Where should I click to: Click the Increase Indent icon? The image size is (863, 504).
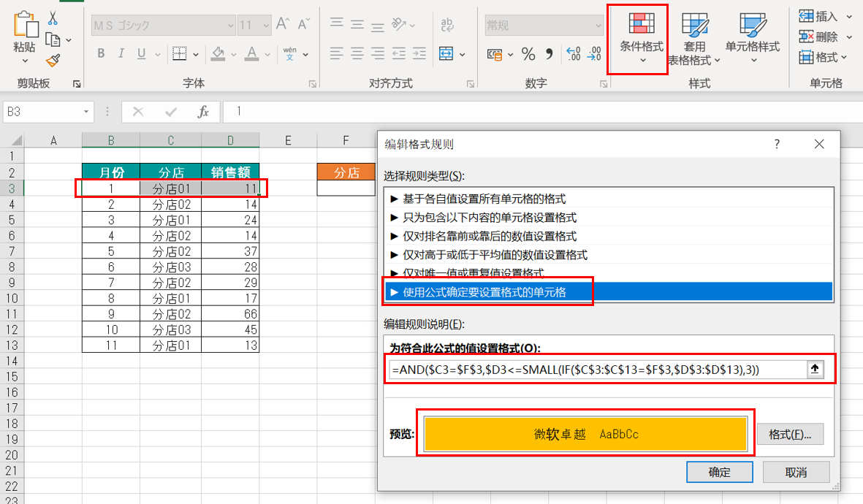click(419, 53)
